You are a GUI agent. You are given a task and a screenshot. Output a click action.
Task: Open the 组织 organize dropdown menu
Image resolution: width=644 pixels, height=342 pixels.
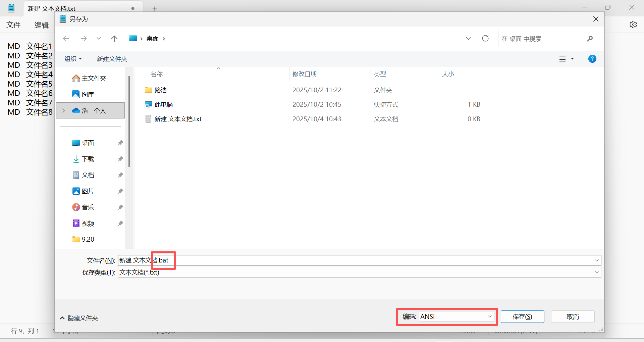tap(73, 59)
